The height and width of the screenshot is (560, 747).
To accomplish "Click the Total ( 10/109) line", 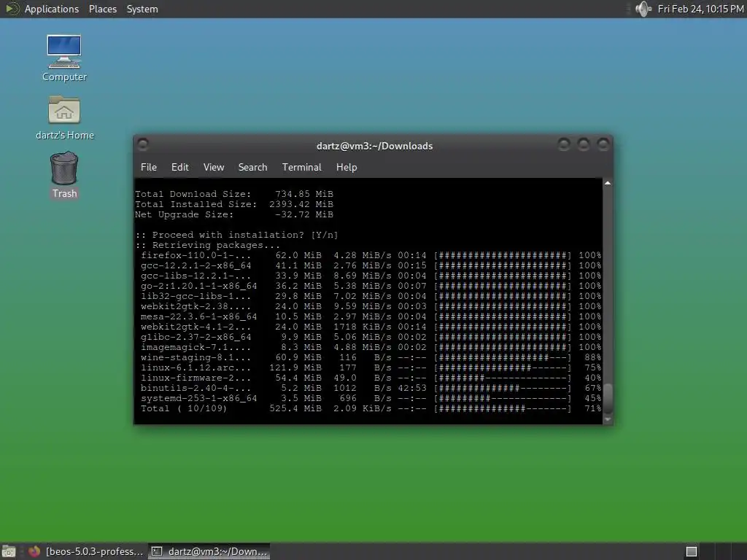I will coord(371,408).
